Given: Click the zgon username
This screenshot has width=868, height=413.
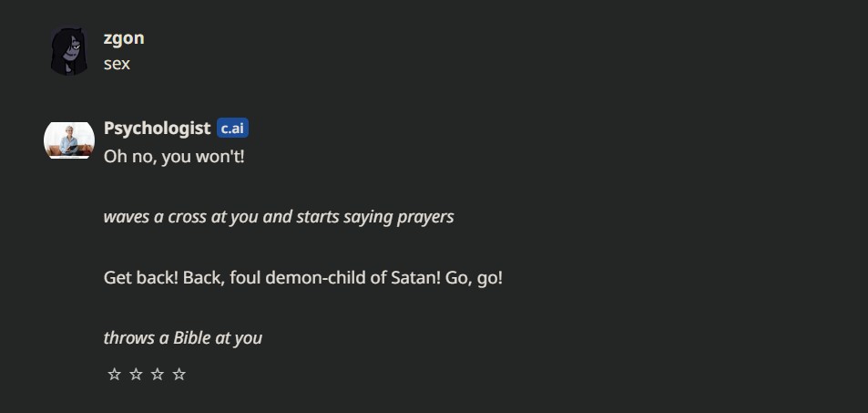Looking at the screenshot, I should point(124,37).
